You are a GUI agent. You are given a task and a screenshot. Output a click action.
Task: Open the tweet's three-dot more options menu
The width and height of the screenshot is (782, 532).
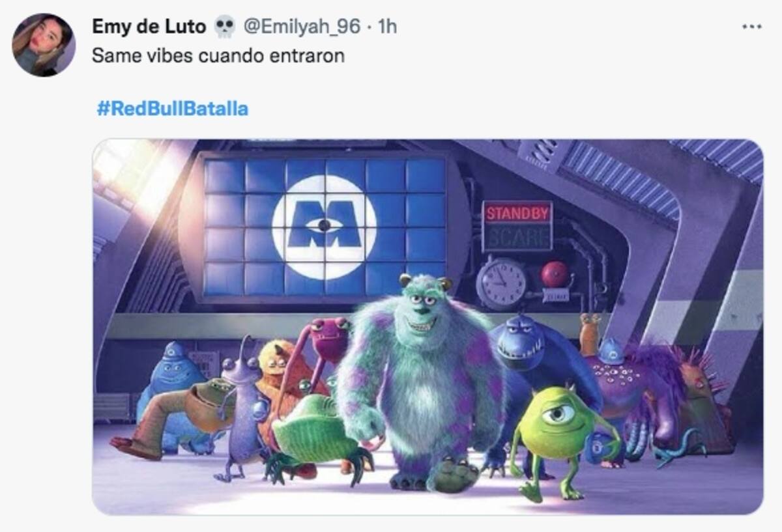tap(751, 27)
